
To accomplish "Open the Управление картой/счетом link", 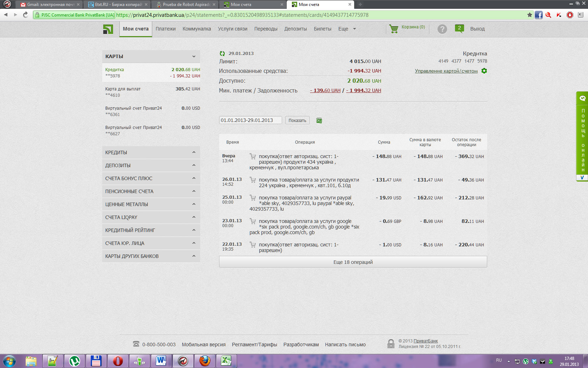I will pos(446,71).
